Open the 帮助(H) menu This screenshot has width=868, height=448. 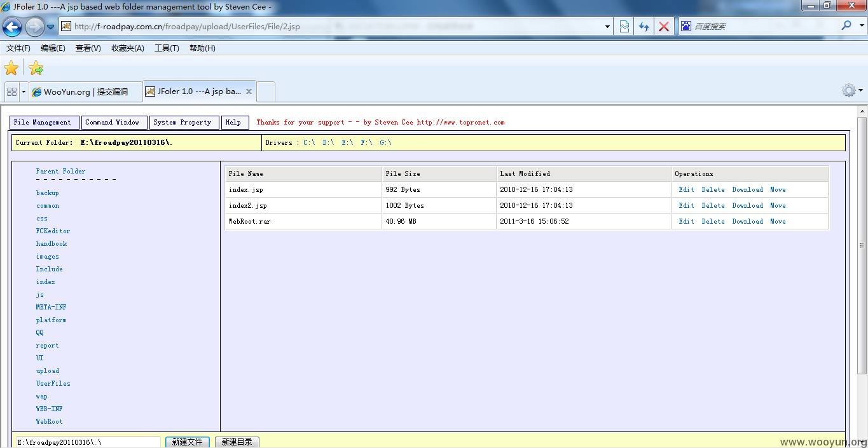(202, 48)
